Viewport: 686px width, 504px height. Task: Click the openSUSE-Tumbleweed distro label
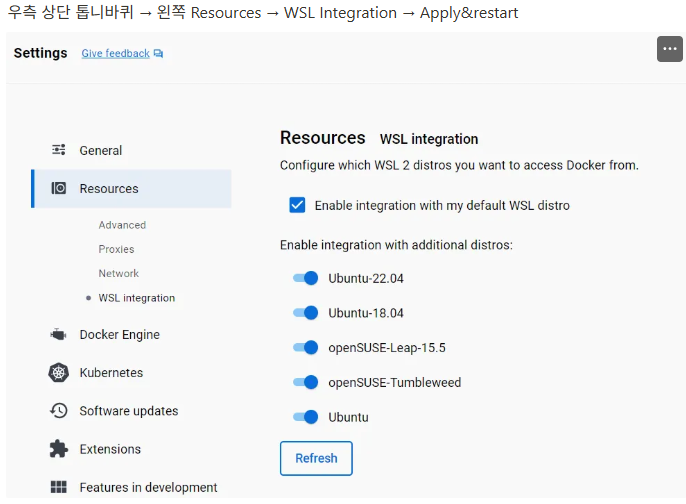395,382
